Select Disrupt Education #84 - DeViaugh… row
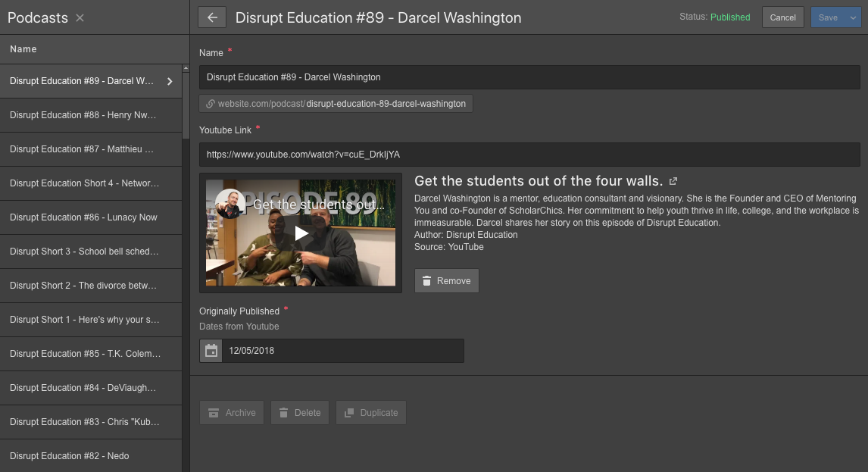 (x=91, y=388)
